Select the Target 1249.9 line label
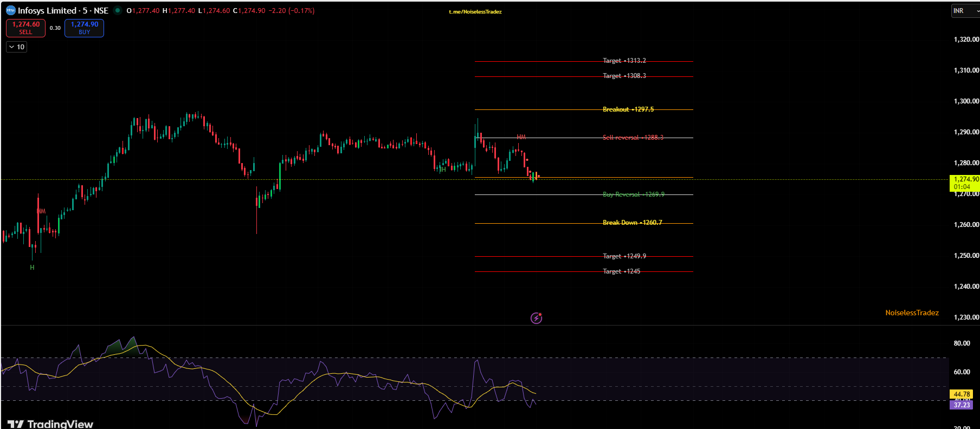This screenshot has width=980, height=429. coord(624,256)
